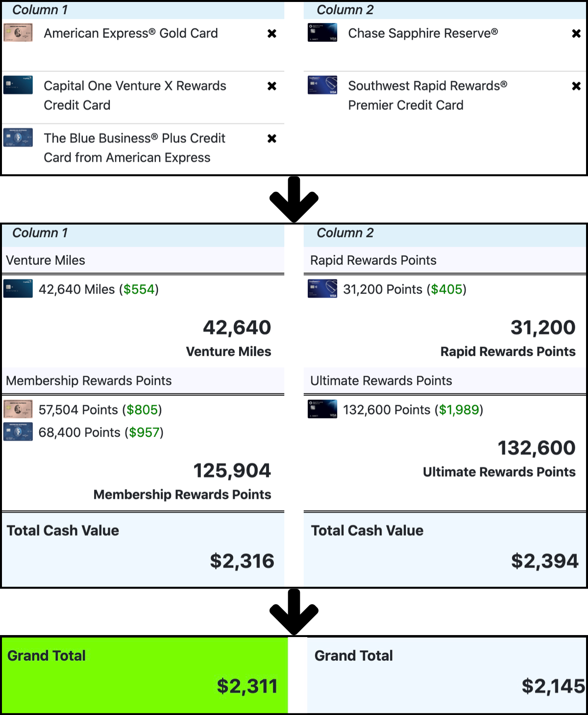This screenshot has width=588, height=715.
Task: Click the 42,640 Miles row text
Action: (x=98, y=289)
